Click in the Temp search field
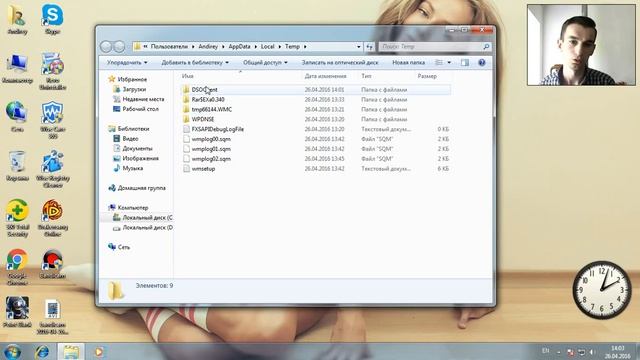 pyautogui.click(x=431, y=47)
